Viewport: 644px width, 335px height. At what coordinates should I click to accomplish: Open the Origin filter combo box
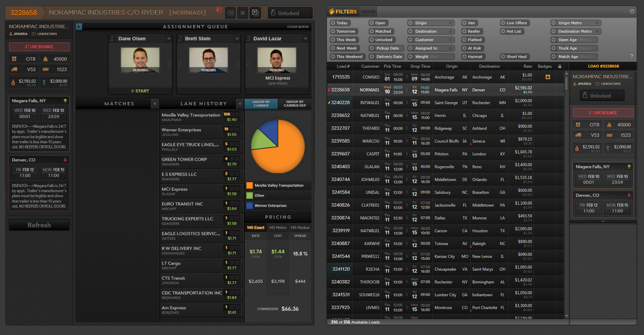pyautogui.click(x=431, y=23)
